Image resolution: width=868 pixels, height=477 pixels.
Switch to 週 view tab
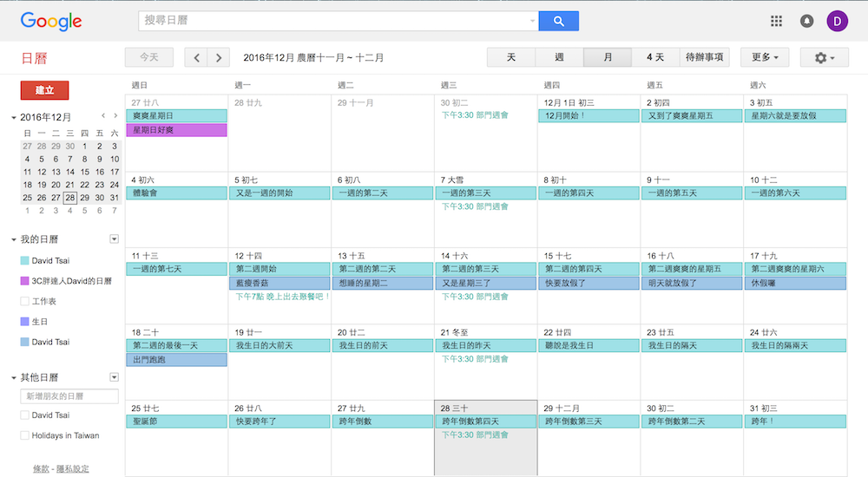point(559,57)
